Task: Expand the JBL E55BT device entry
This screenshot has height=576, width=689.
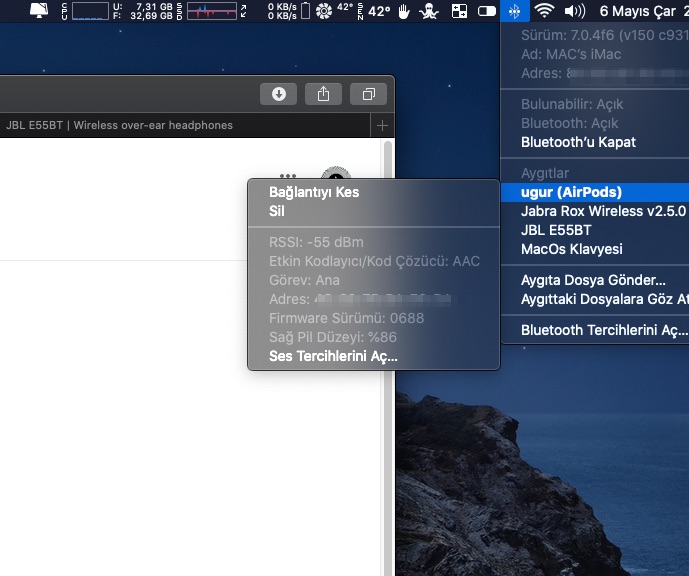Action: 556,230
